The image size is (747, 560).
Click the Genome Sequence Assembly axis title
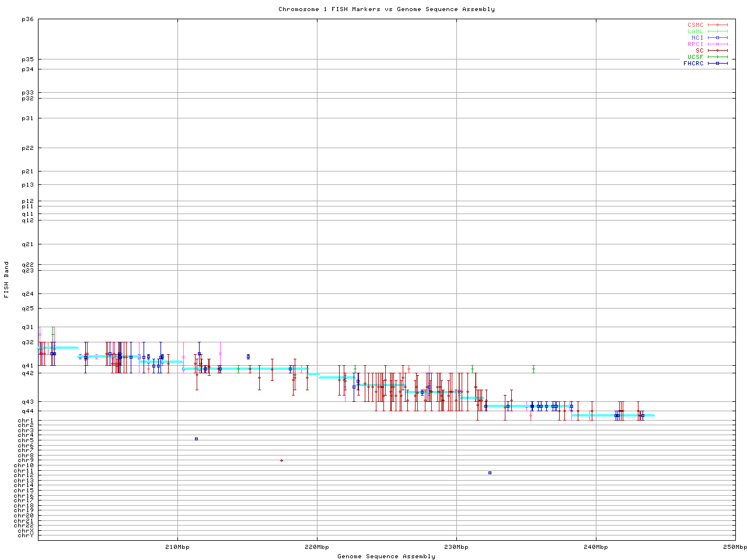(386, 556)
